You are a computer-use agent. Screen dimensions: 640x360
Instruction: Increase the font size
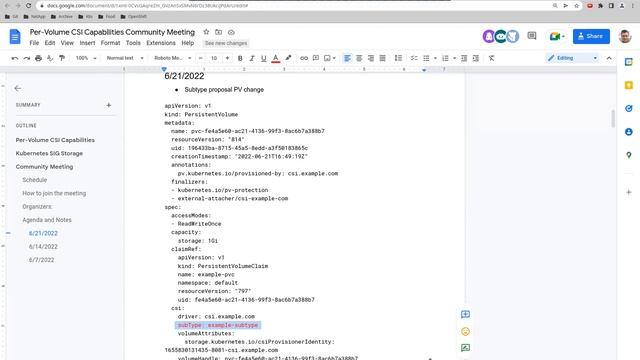[x=227, y=58]
